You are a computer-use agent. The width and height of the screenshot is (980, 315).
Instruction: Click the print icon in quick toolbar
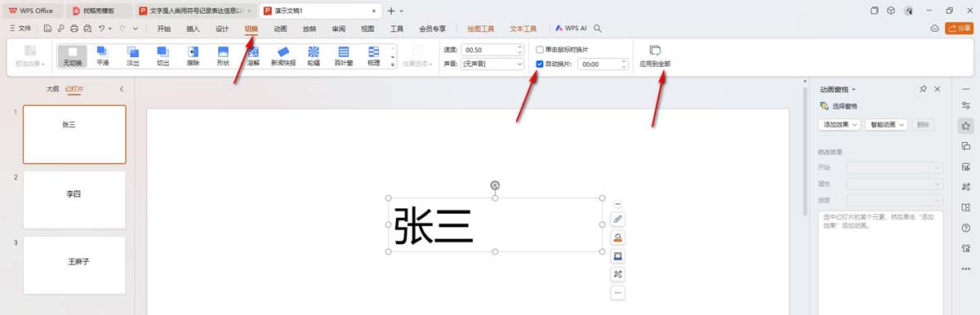tap(74, 28)
